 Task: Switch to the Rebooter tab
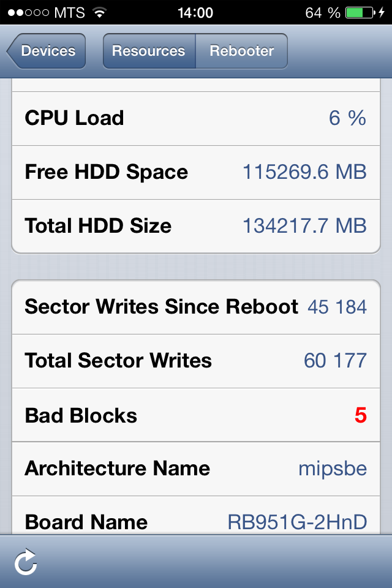[241, 51]
